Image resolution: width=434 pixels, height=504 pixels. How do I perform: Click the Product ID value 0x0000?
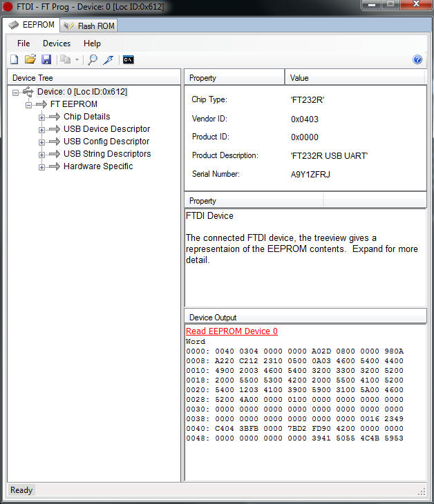(305, 137)
